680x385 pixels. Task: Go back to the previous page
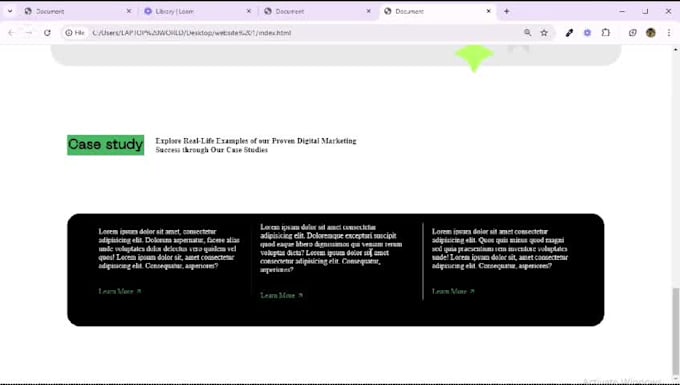tap(11, 33)
